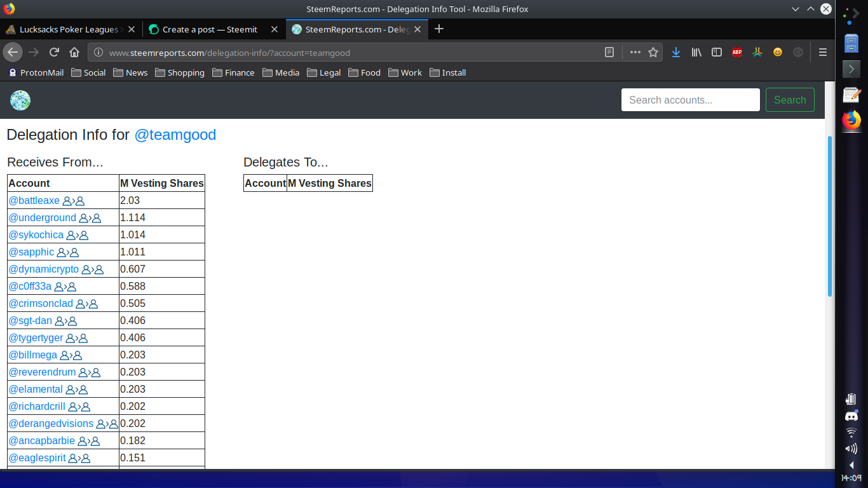Screen dimensions: 868x488
Task: Click delegation icon next to @sapphic
Action: tap(68, 252)
